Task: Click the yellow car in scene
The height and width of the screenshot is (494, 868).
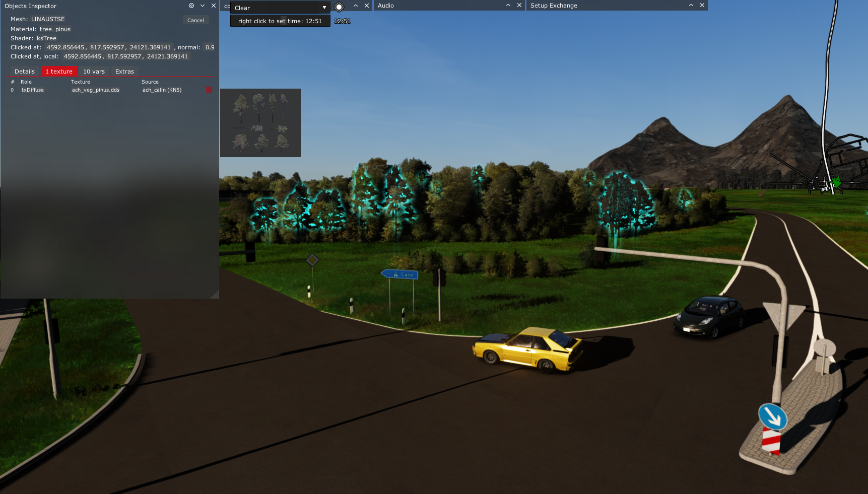Action: point(527,349)
